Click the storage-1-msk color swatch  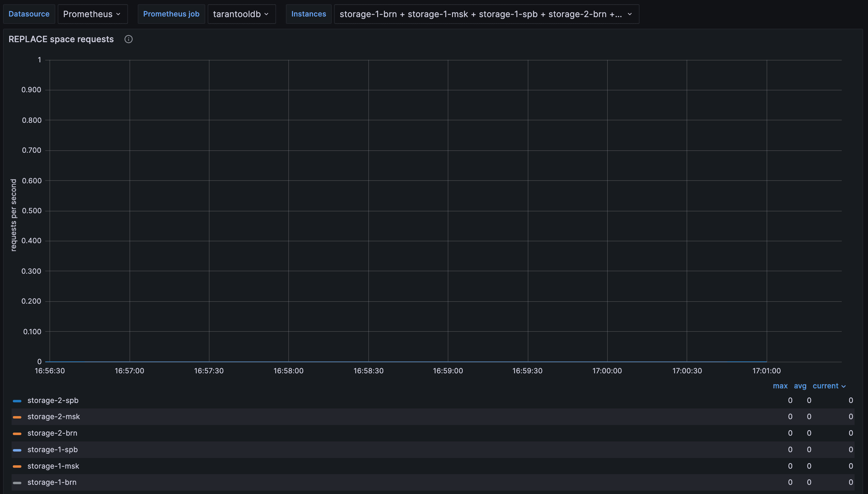17,467
